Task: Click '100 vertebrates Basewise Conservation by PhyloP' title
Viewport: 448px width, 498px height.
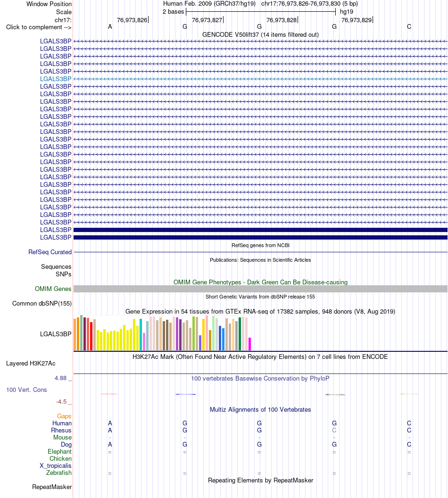Action: [260, 378]
